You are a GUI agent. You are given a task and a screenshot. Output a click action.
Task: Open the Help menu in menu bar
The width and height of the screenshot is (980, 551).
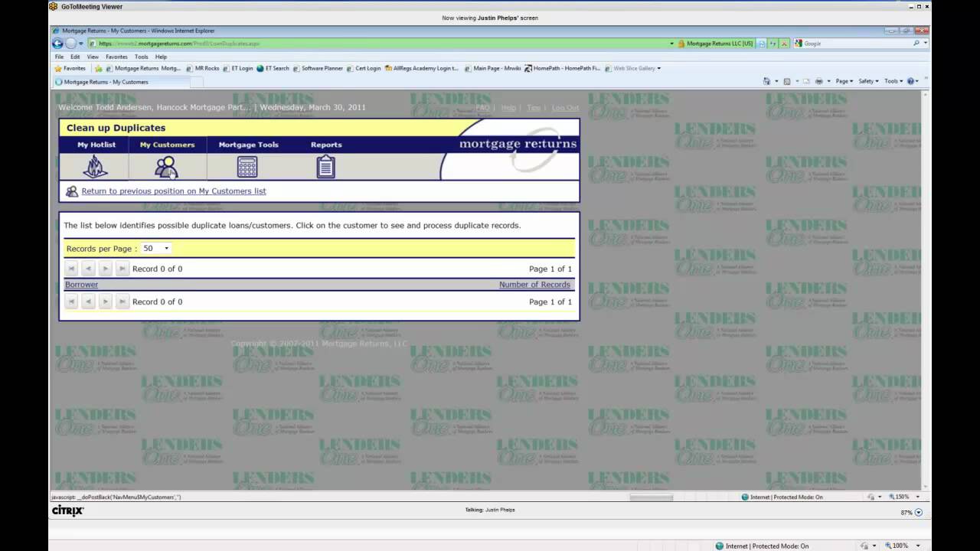161,57
